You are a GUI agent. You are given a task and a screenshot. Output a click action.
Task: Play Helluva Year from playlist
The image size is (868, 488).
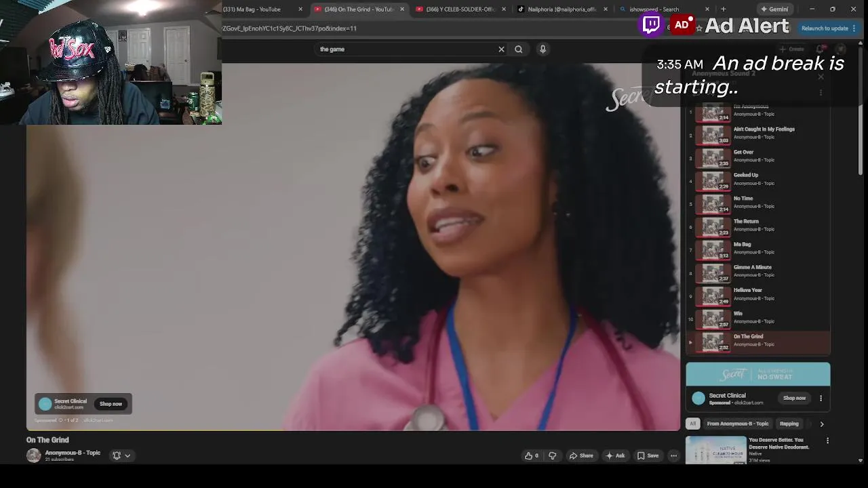pos(758,296)
